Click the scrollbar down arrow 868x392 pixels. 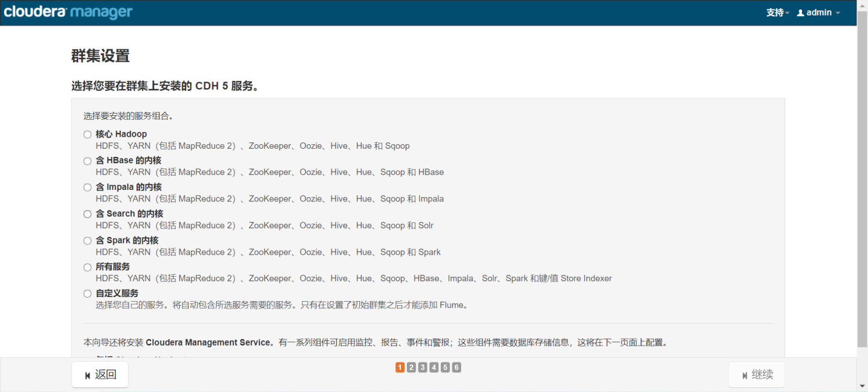[862, 387]
